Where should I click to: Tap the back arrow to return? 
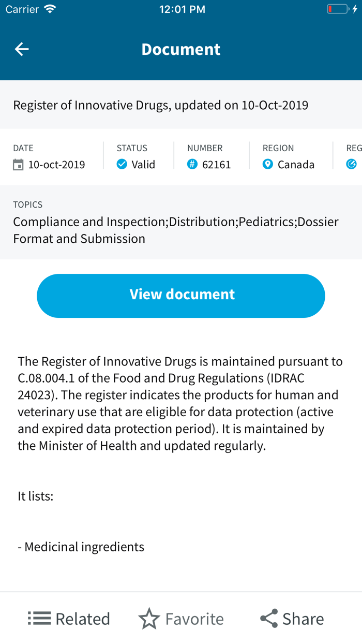coord(21,49)
